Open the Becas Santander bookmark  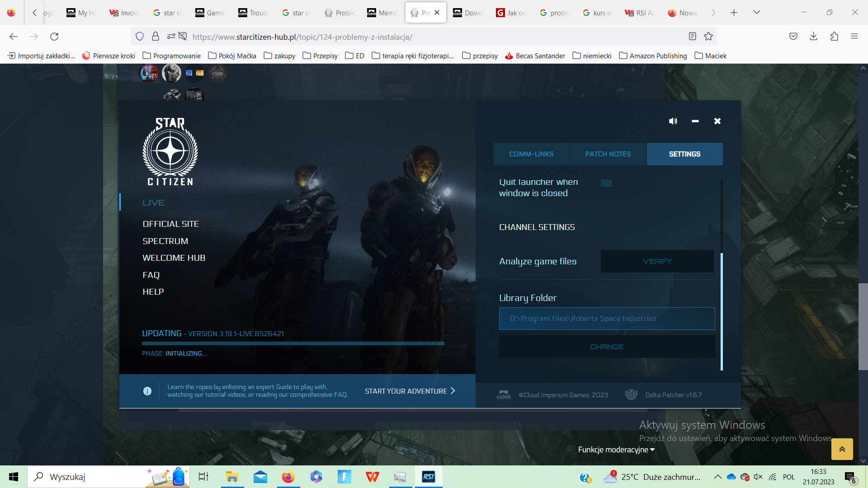(535, 56)
